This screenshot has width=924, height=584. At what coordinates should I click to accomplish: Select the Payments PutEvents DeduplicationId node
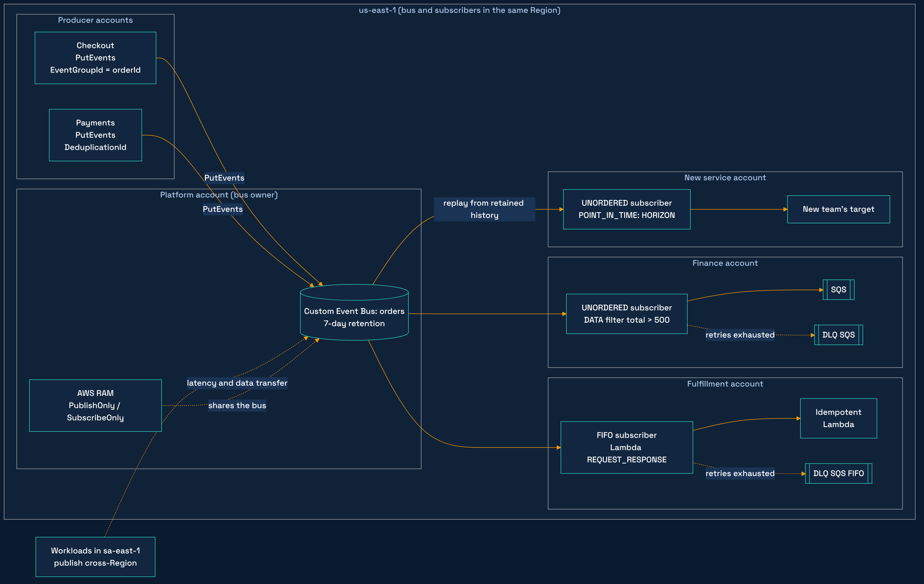click(95, 135)
